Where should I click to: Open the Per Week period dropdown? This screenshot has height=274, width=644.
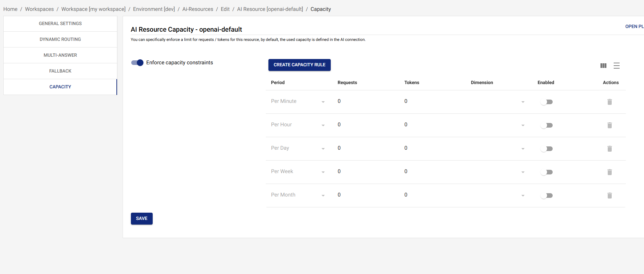[298, 171]
